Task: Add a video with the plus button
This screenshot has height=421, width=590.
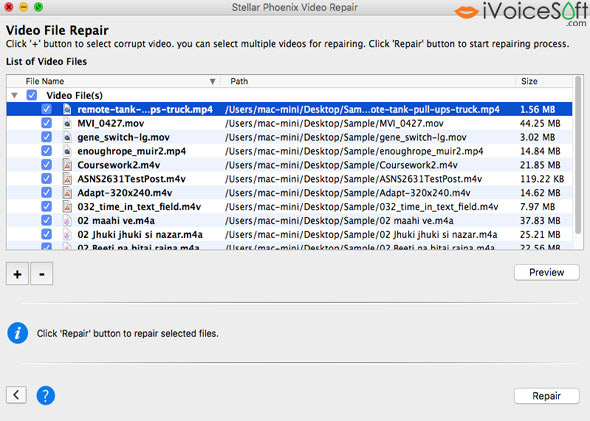Action: coord(17,274)
